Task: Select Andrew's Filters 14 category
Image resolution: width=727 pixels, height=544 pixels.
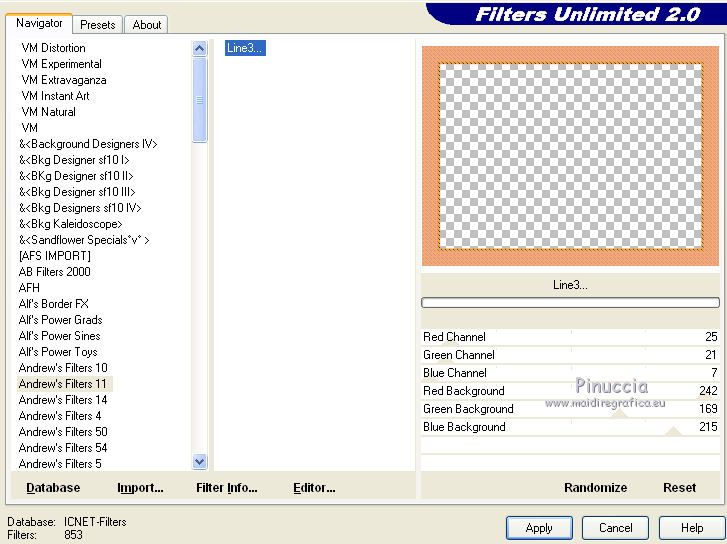Action: (63, 400)
